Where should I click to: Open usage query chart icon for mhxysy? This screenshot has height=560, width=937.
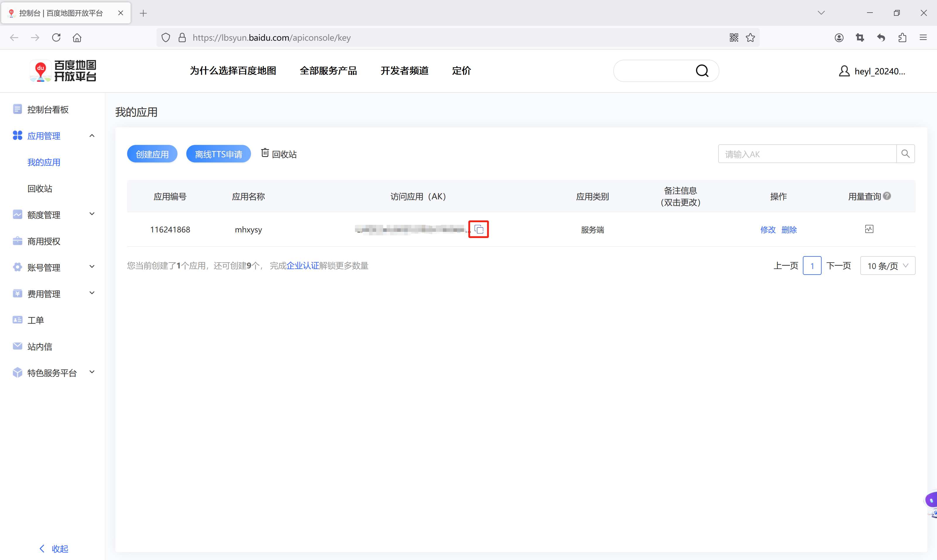(x=869, y=229)
